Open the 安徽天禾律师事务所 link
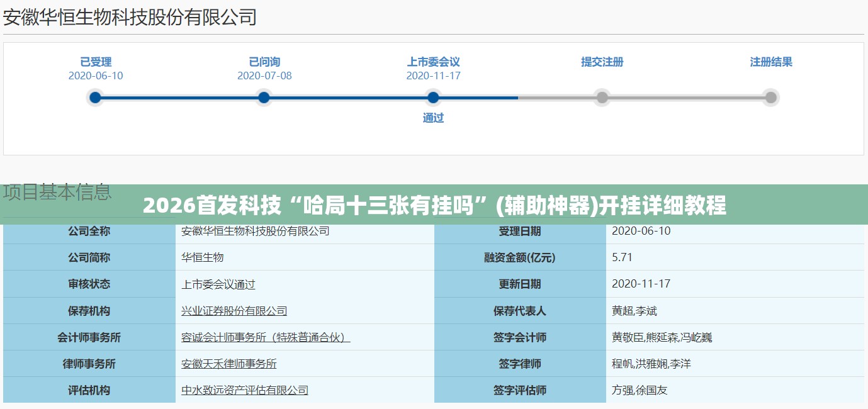 (229, 364)
